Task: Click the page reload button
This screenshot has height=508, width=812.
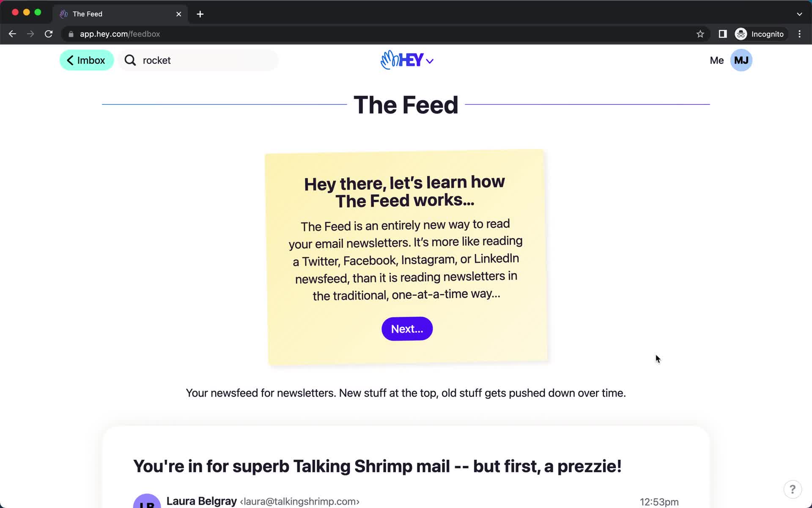Action: point(49,34)
